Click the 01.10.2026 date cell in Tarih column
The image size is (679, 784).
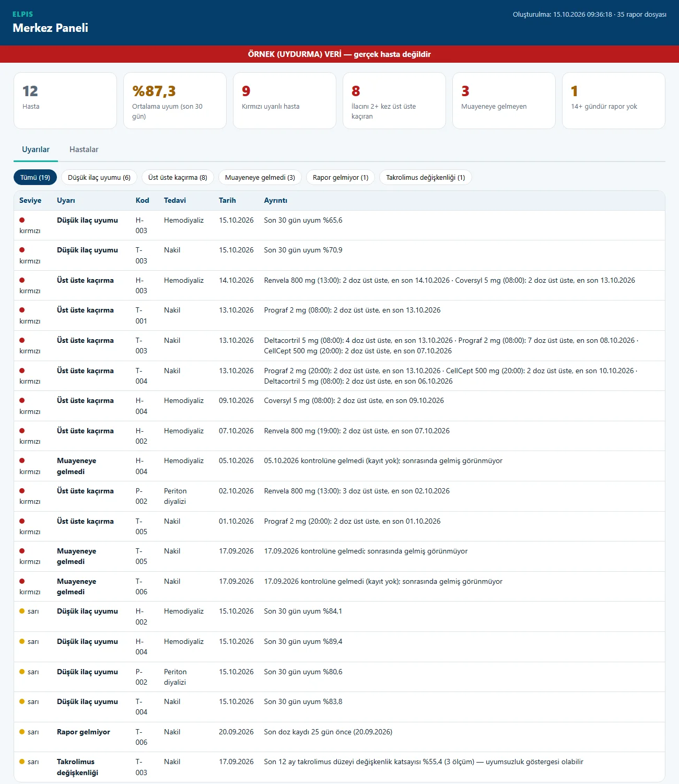pyautogui.click(x=236, y=522)
